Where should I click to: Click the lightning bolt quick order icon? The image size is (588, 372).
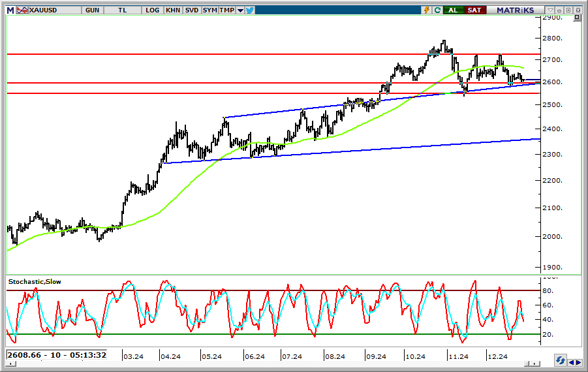pyautogui.click(x=427, y=10)
